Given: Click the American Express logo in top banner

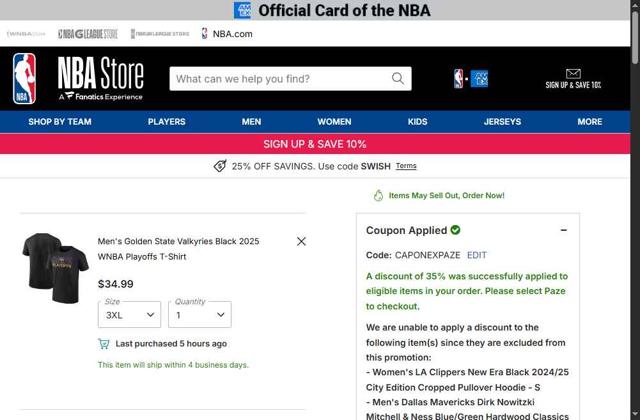Looking at the screenshot, I should pyautogui.click(x=242, y=10).
